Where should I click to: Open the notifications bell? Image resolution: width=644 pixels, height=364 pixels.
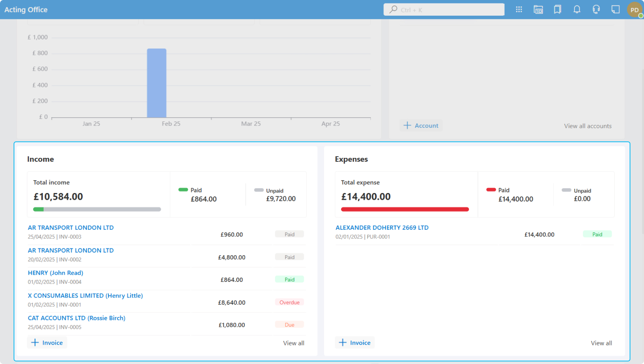[x=577, y=9]
